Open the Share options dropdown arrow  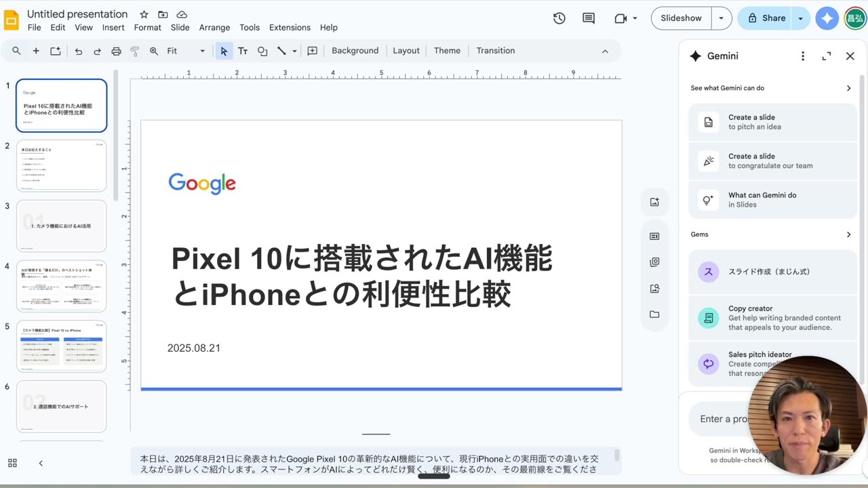801,18
